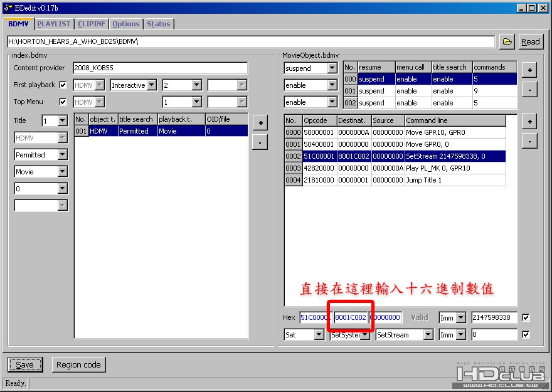This screenshot has width=552, height=392.
Task: Open the upper Imm operand type dropdown
Action: (461, 318)
